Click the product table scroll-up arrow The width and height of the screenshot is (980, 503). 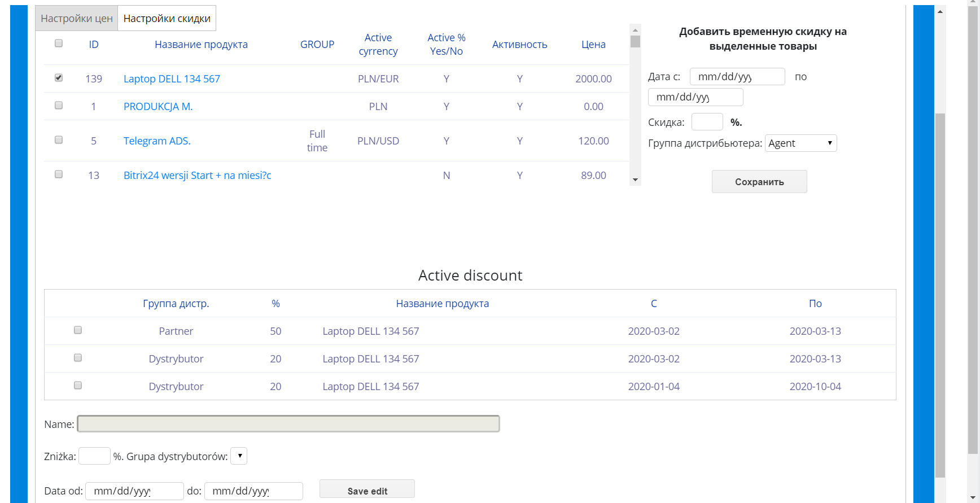[x=635, y=30]
